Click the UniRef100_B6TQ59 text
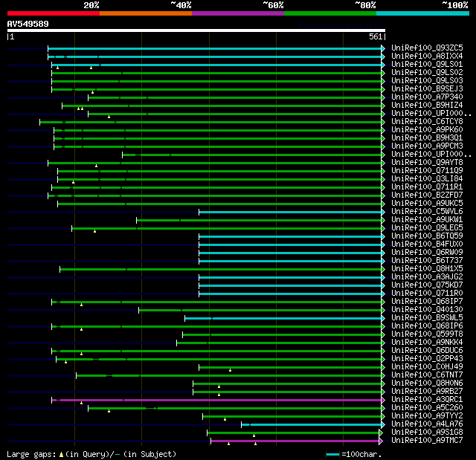 tap(427, 236)
